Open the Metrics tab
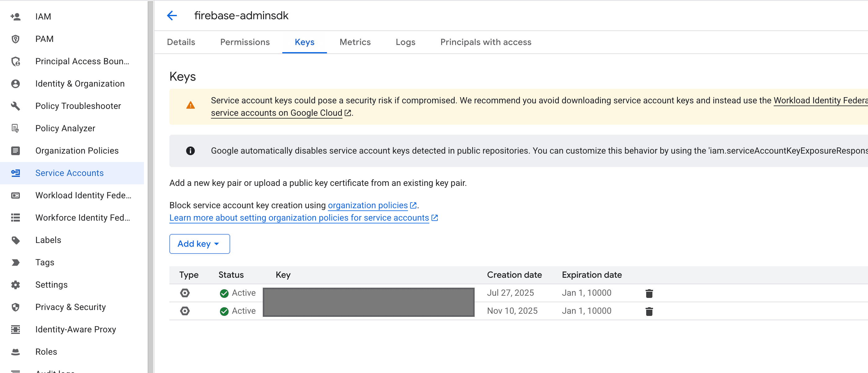Viewport: 868px width, 373px height. click(x=355, y=42)
